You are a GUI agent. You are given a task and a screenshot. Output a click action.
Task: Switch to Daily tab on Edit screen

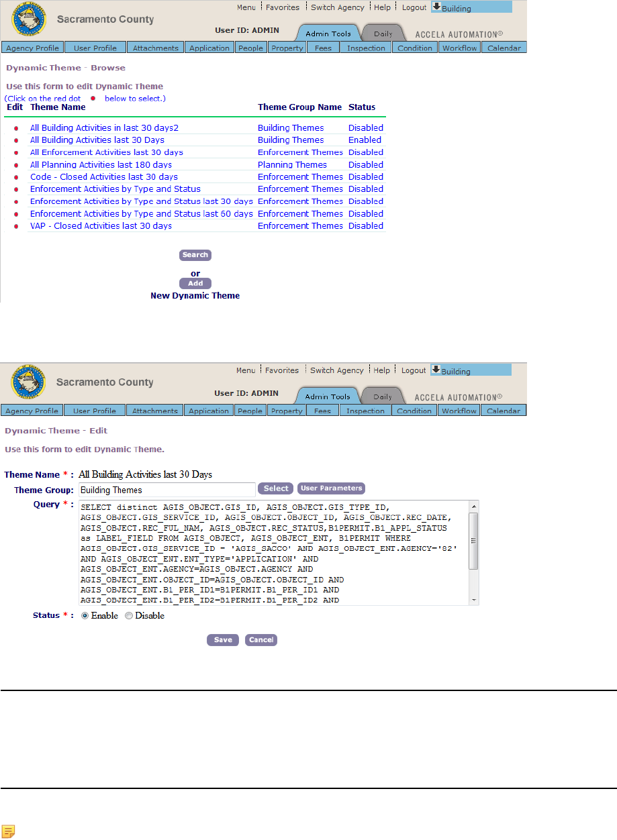pos(383,397)
